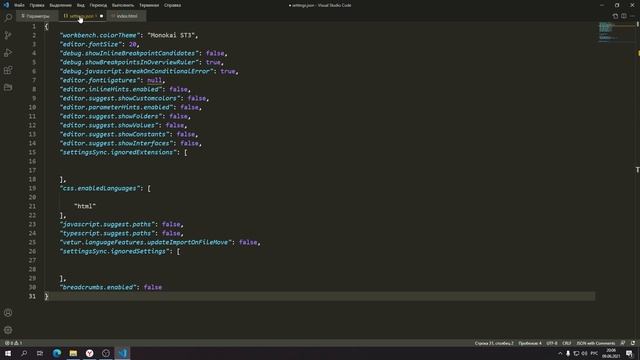The height and width of the screenshot is (360, 640).
Task: Switch to the Параметры tab
Action: [x=37, y=16]
